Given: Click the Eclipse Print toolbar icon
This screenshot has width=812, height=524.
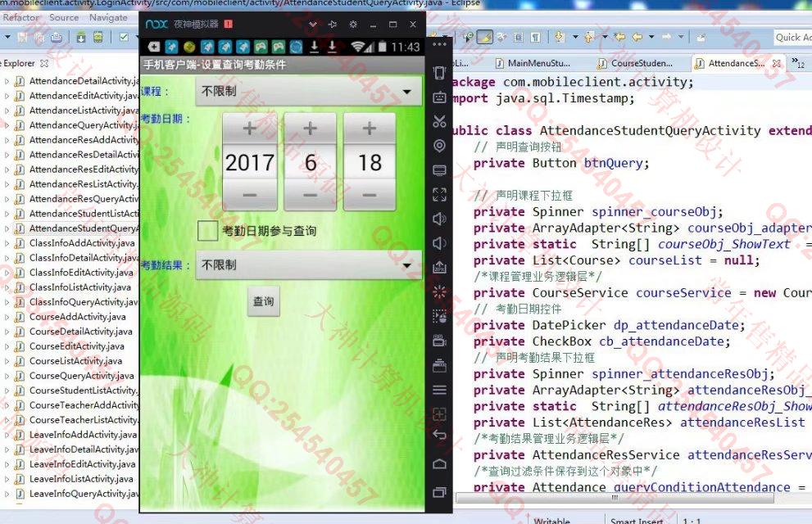Looking at the screenshot, I should (57, 37).
